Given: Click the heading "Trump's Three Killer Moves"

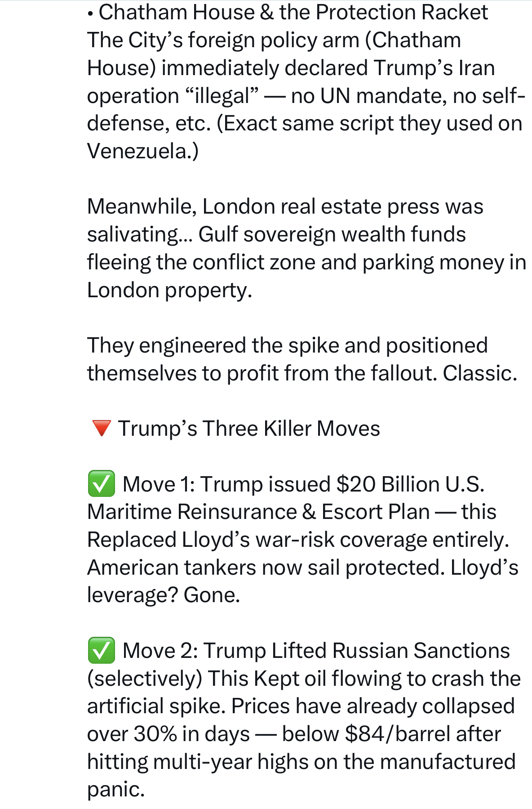Looking at the screenshot, I should click(249, 429).
